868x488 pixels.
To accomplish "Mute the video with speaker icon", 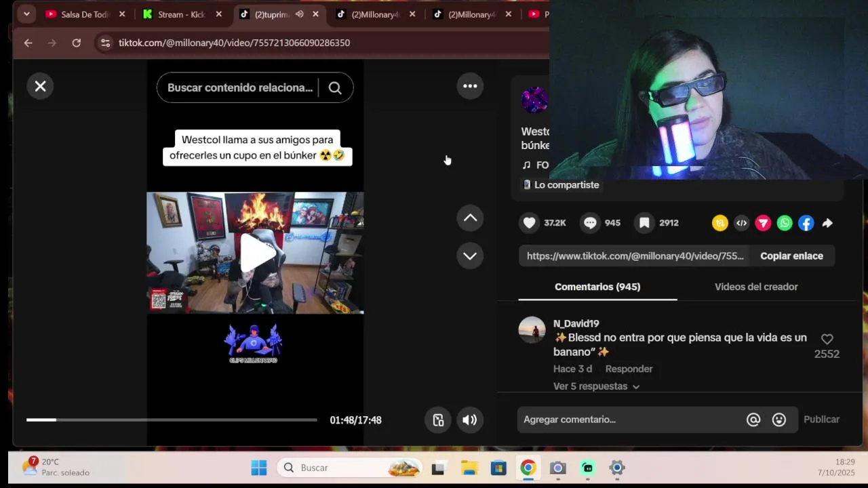I will click(x=470, y=420).
